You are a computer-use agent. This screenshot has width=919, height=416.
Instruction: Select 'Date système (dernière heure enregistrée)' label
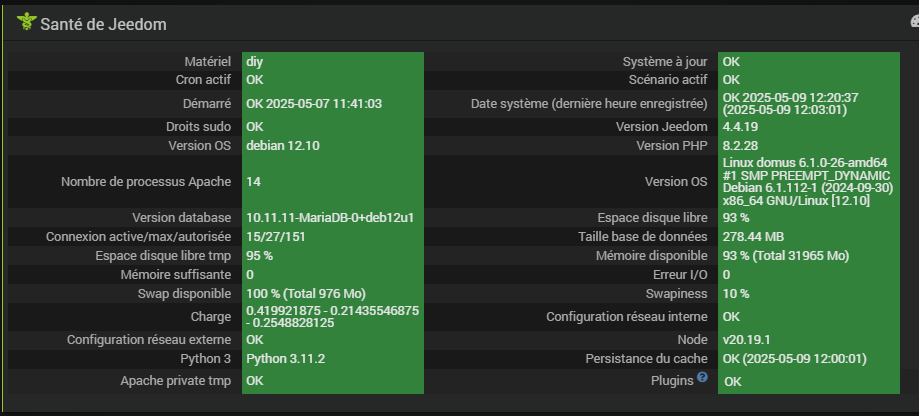[x=589, y=104]
